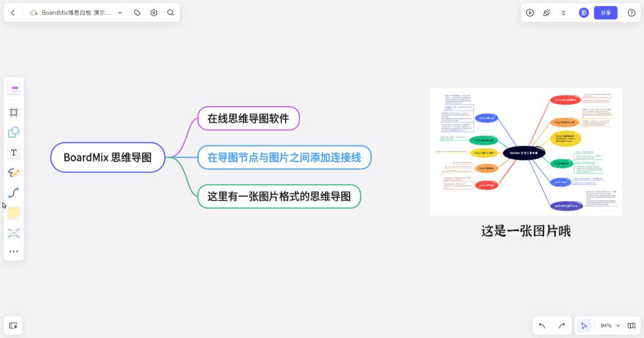Screen dimensions: 644x338
Task: Select the mind map tool
Action: coord(13,233)
